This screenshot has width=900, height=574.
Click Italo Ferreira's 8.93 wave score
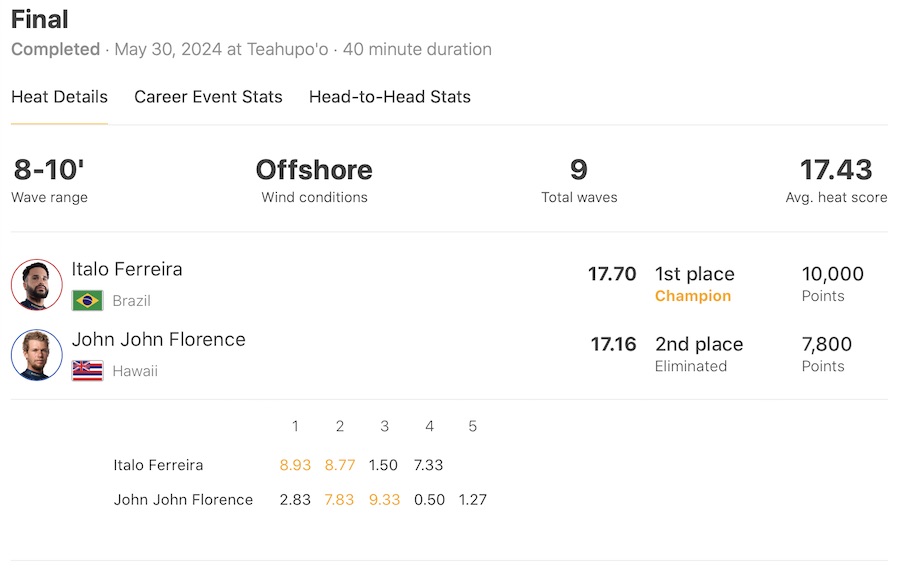295,465
